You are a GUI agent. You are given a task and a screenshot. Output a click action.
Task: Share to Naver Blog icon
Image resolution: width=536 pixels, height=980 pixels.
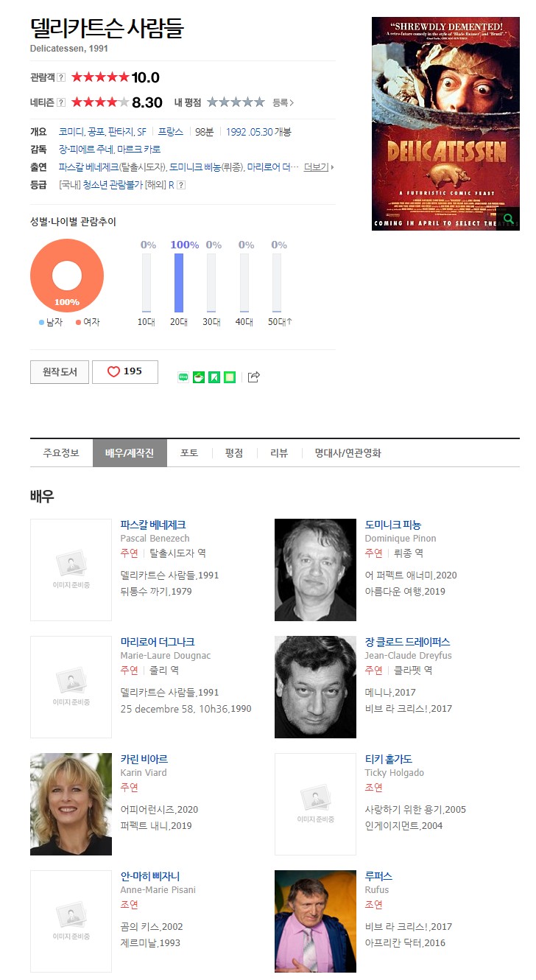pyautogui.click(x=183, y=377)
